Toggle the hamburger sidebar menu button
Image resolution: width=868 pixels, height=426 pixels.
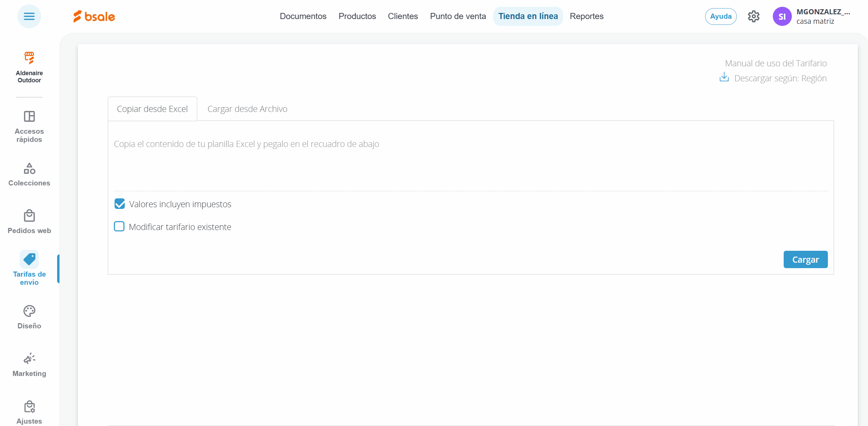(x=29, y=16)
